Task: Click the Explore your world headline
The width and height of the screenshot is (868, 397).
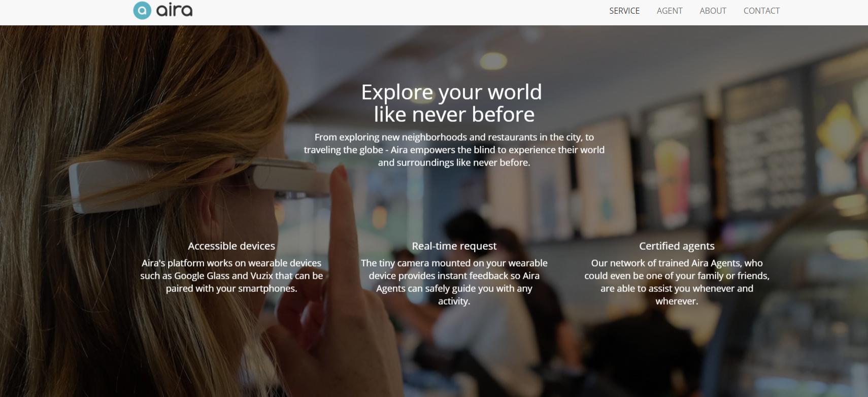Action: (452, 92)
